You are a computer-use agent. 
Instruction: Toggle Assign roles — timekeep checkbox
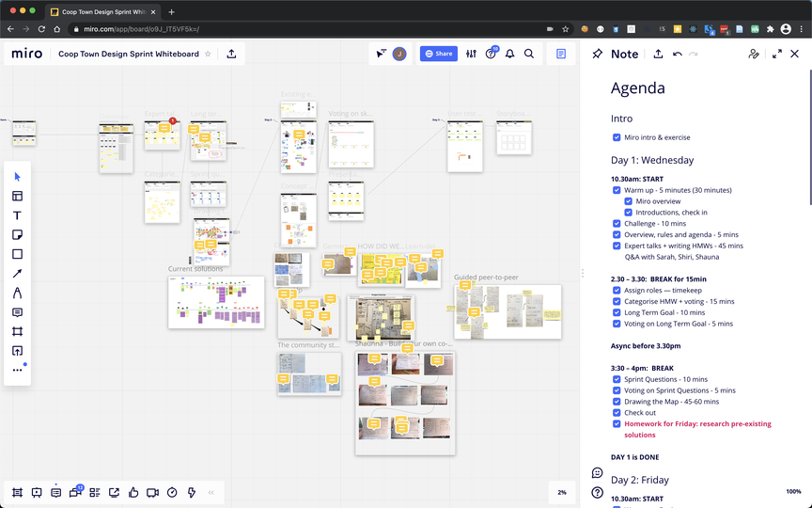tap(617, 291)
